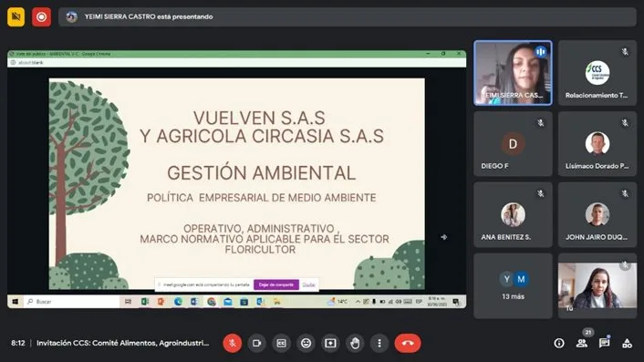
Task: Turn on closed captions
Action: (281, 343)
